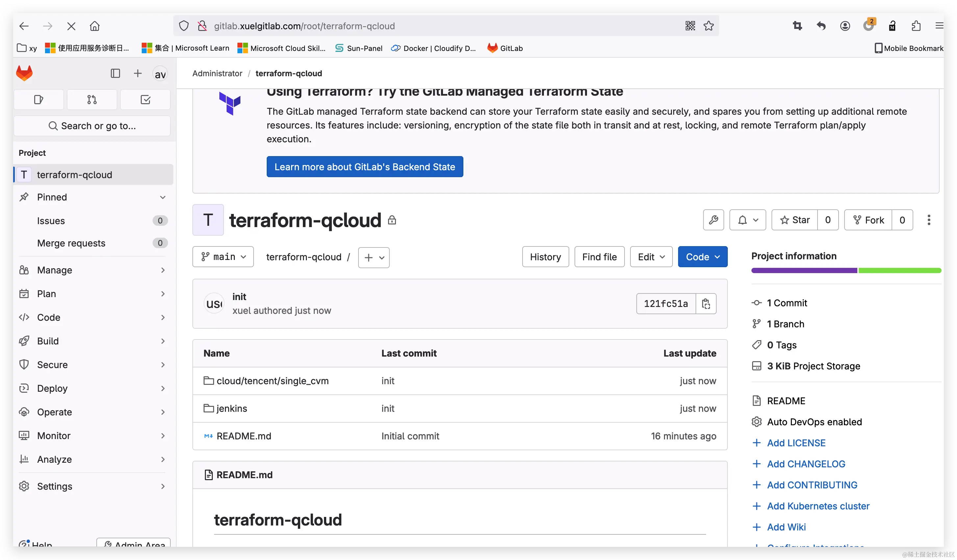Expand the Operate sidebar section

[93, 412]
